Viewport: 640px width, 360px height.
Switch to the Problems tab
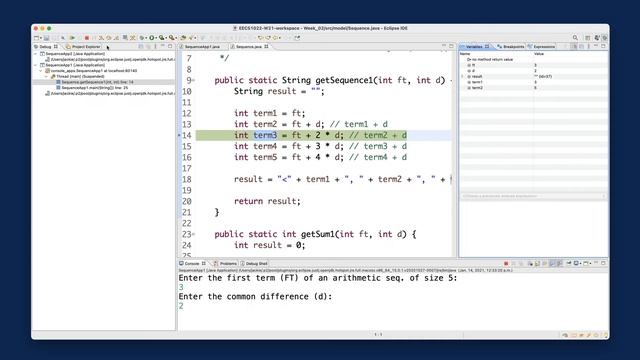coord(225,264)
